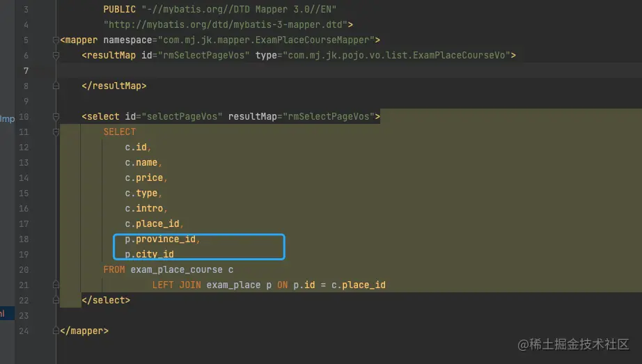Click the </select> closing tag

point(106,300)
